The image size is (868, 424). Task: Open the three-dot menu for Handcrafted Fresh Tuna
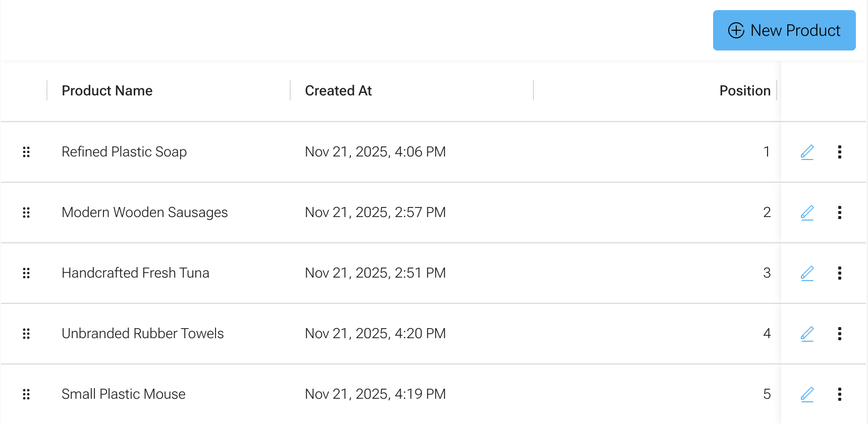(x=840, y=273)
